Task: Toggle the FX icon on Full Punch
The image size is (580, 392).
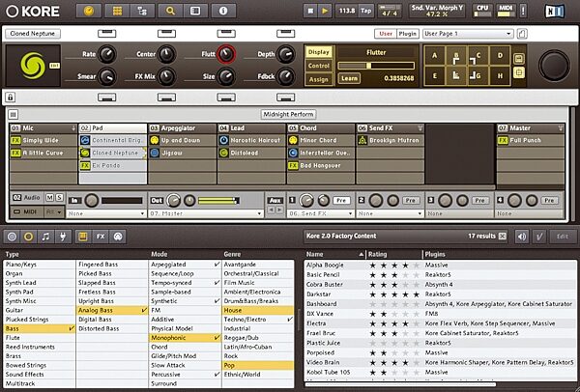Action: [503, 140]
